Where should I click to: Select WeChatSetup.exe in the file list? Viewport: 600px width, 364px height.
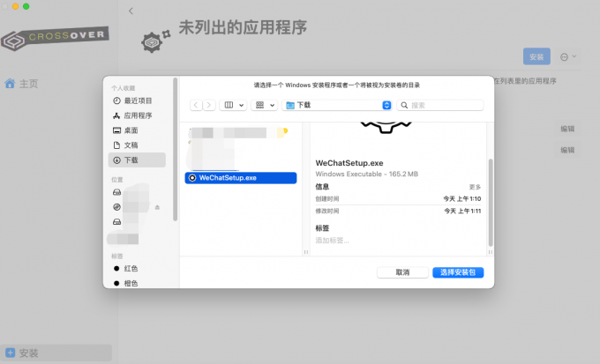(241, 178)
